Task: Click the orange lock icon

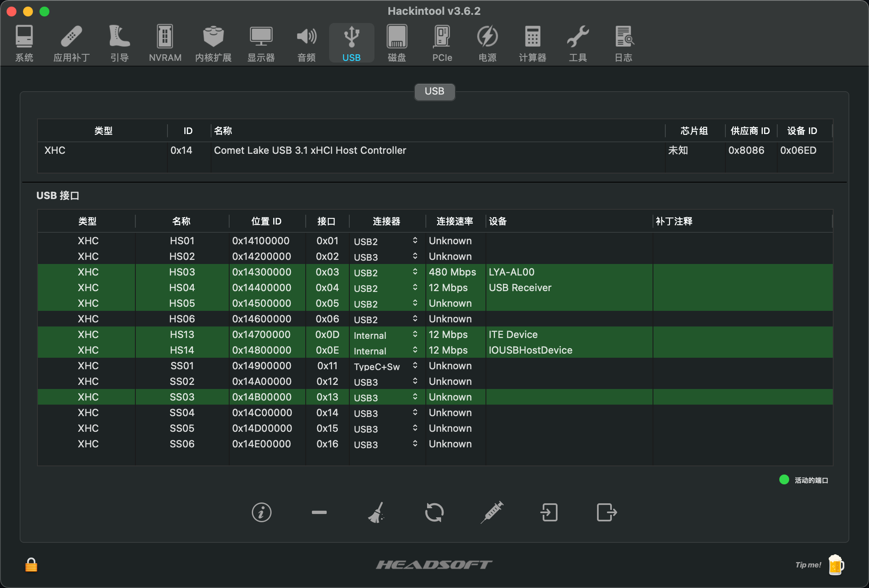Action: click(31, 565)
